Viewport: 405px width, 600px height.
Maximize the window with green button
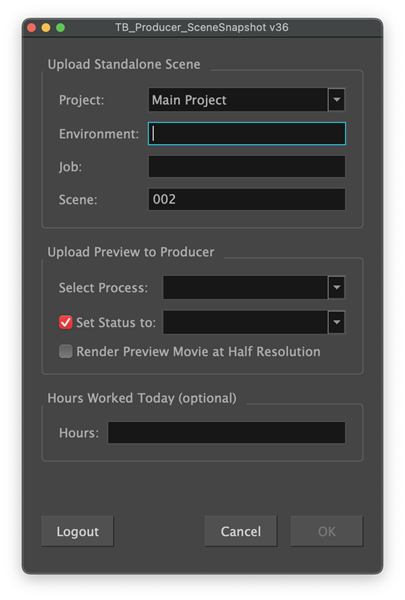click(x=60, y=28)
